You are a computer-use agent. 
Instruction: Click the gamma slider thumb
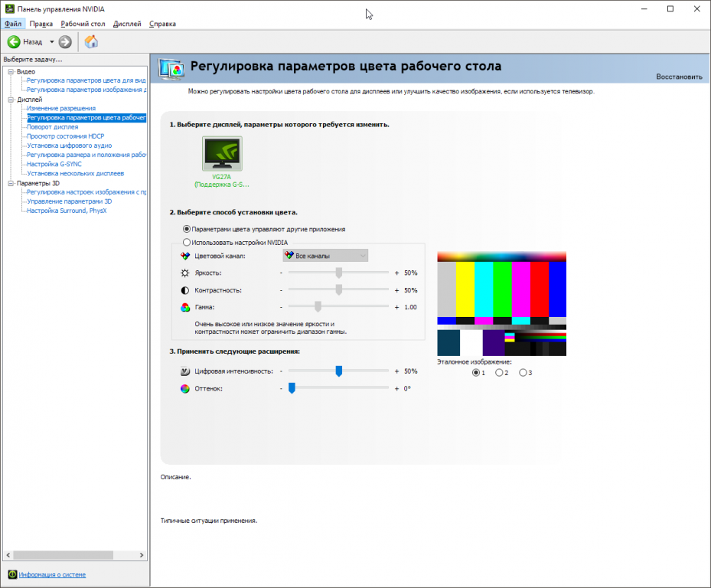click(318, 307)
